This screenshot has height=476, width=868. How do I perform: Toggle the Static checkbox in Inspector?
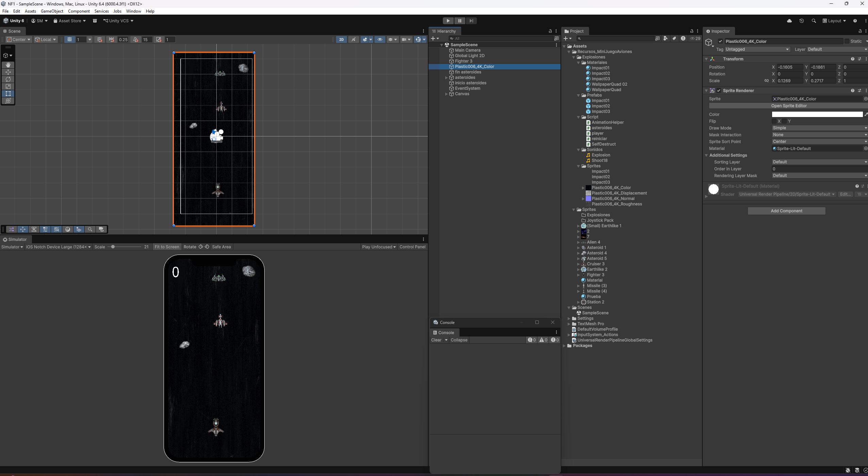tap(847, 41)
